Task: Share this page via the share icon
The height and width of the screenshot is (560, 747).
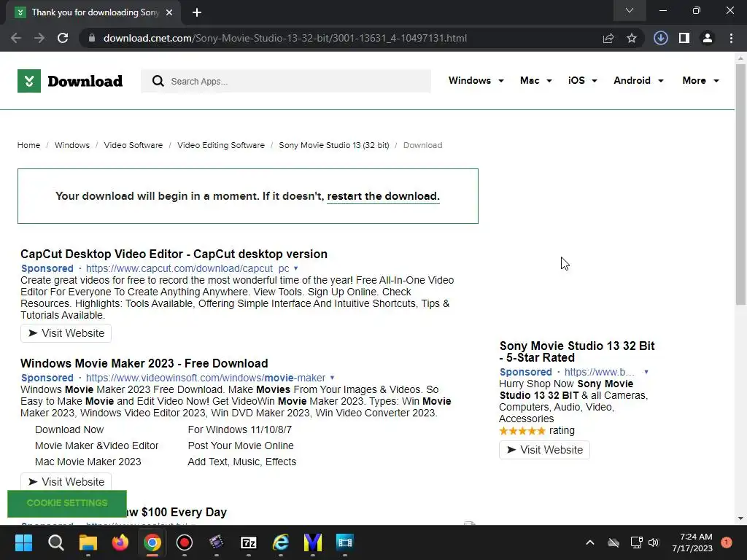Action: pyautogui.click(x=608, y=38)
